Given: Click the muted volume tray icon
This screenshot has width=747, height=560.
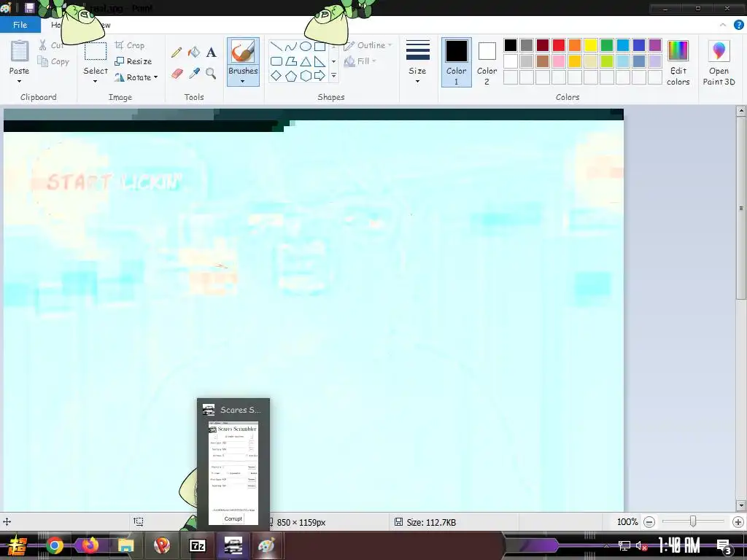Looking at the screenshot, I should coord(641,545).
